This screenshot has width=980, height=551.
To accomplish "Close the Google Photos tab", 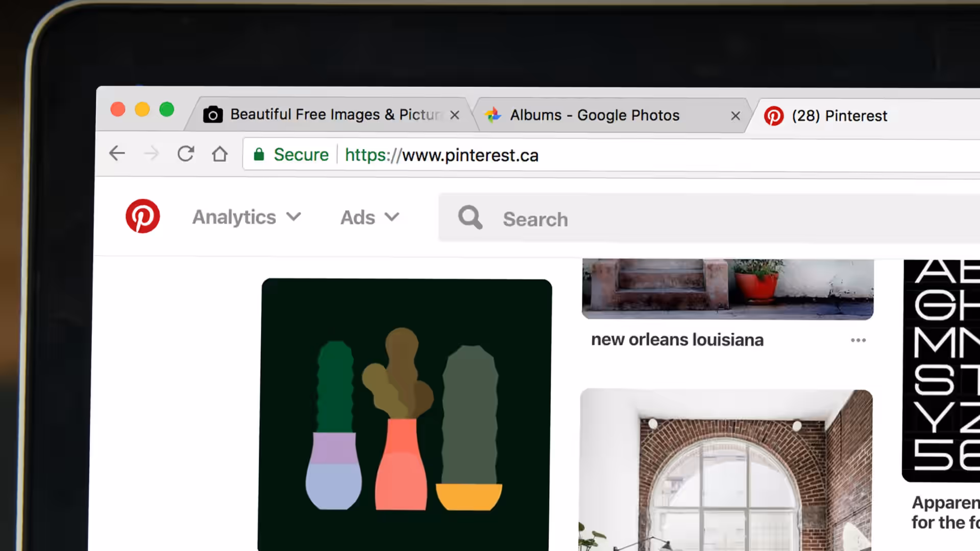I will [736, 116].
